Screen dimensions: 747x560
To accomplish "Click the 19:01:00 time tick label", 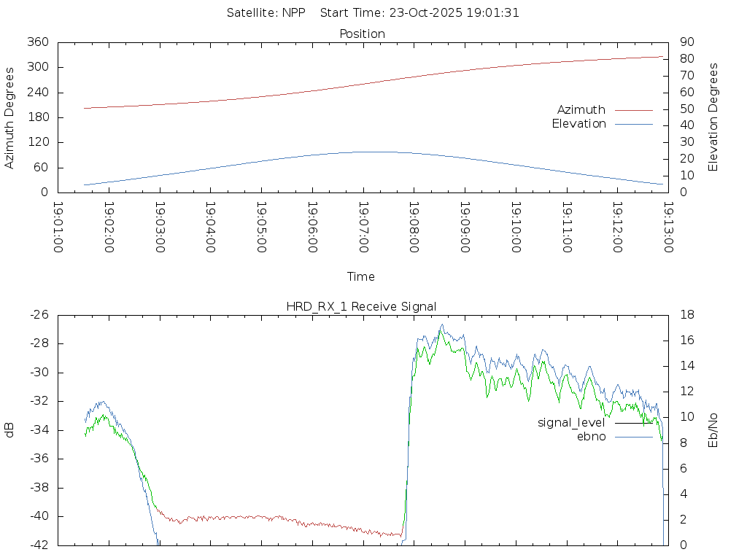I will point(58,227).
